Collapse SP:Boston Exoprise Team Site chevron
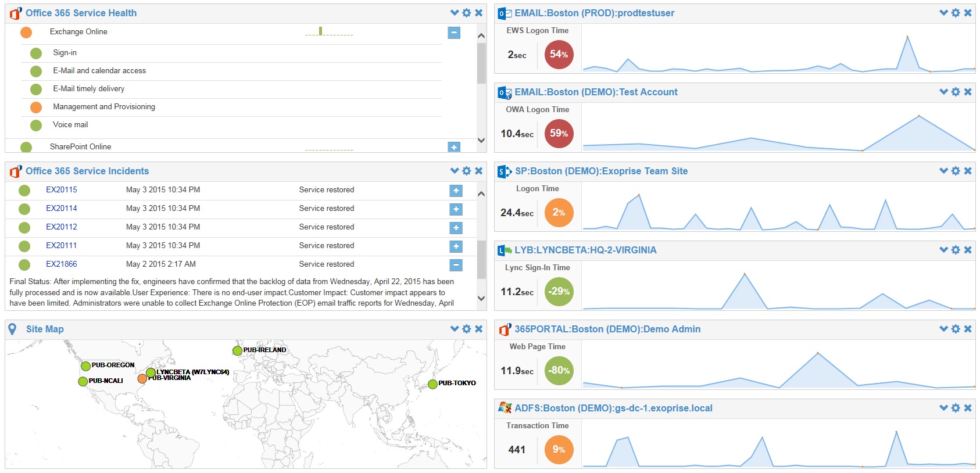This screenshot has height=473, width=980. pos(944,171)
